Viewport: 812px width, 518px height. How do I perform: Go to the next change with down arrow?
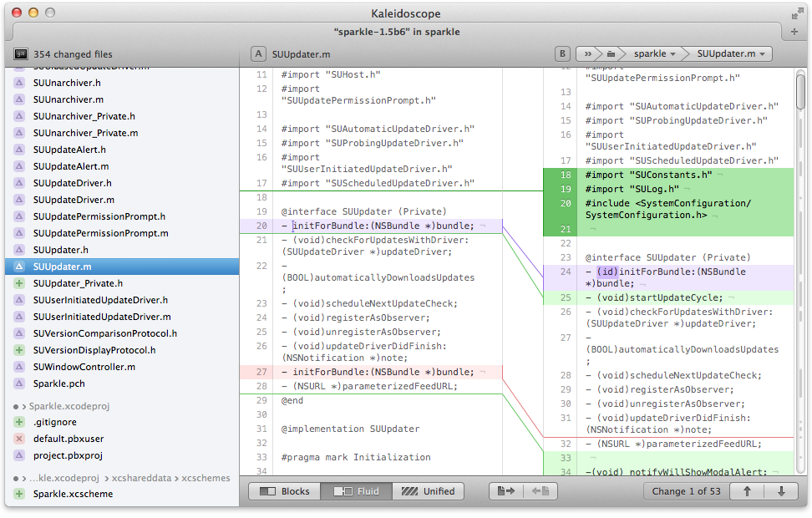coord(781,491)
